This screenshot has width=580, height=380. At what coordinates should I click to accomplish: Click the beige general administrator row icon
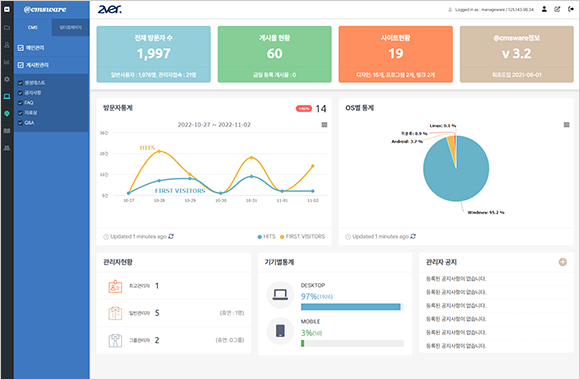tap(115, 313)
